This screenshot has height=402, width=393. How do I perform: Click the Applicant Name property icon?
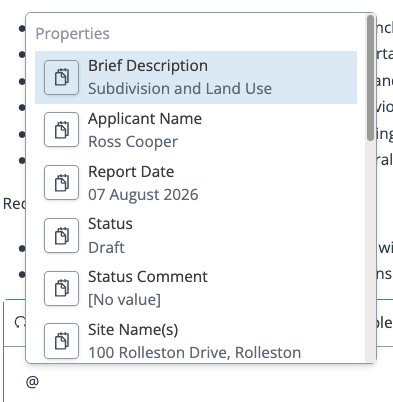(62, 130)
